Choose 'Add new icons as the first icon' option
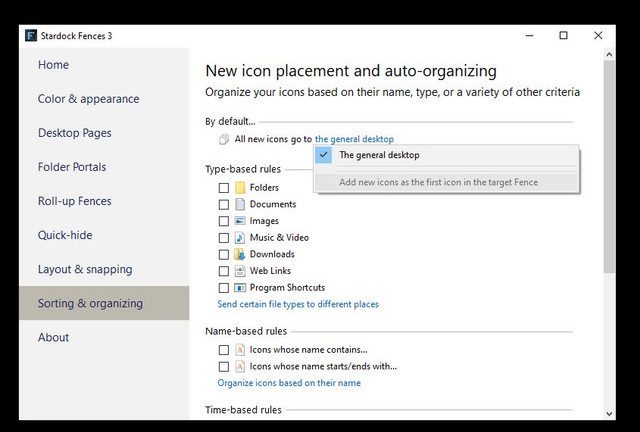This screenshot has height=432, width=640. (x=447, y=182)
